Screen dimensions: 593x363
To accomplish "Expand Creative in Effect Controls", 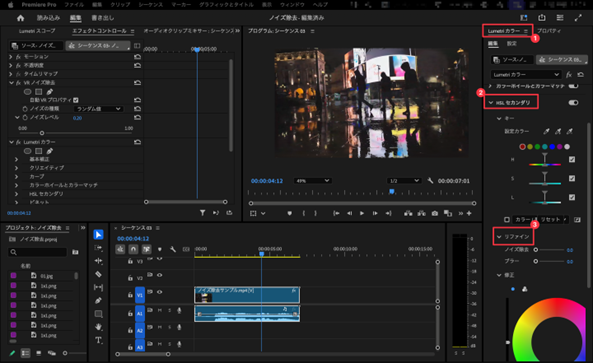I will [x=16, y=168].
